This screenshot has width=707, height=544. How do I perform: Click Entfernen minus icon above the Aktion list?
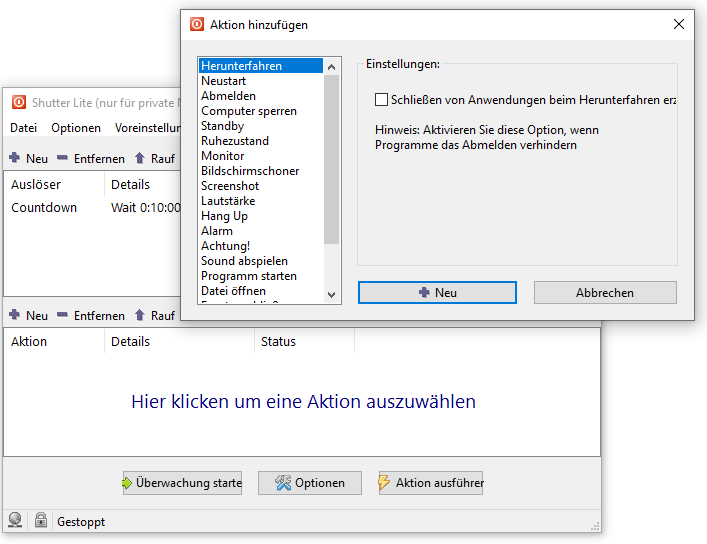pyautogui.click(x=63, y=315)
